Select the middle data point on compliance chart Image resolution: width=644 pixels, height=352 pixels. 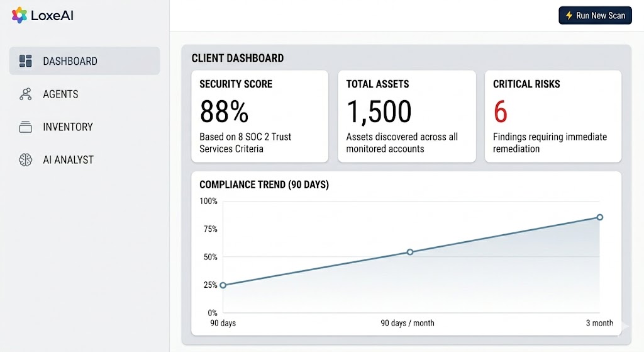410,252
